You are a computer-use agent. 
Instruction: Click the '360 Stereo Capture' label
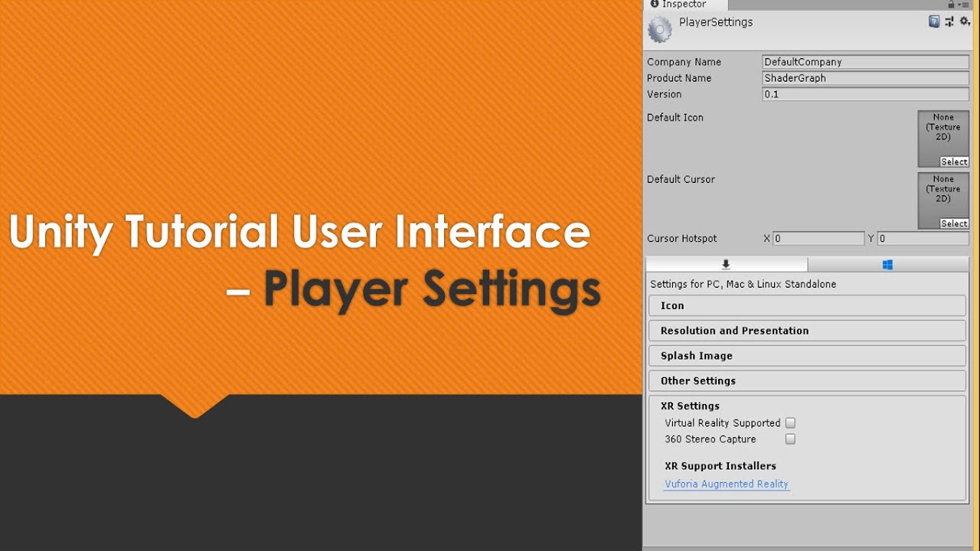(x=710, y=439)
